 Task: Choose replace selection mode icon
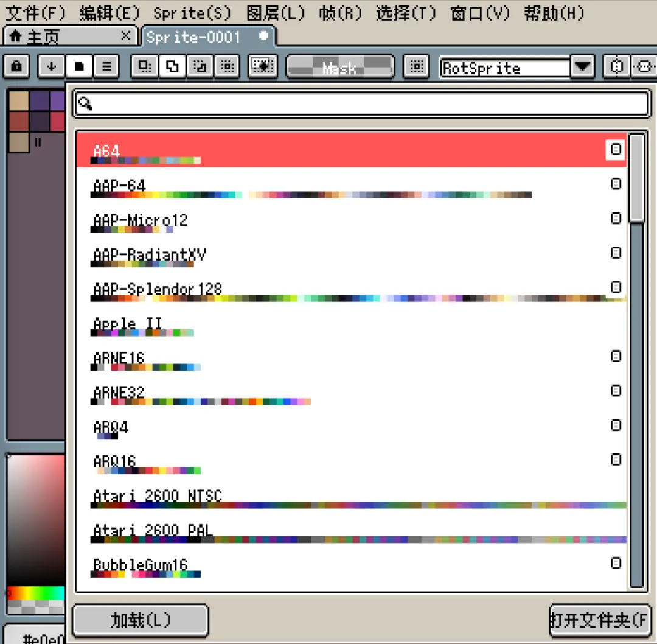[x=145, y=66]
